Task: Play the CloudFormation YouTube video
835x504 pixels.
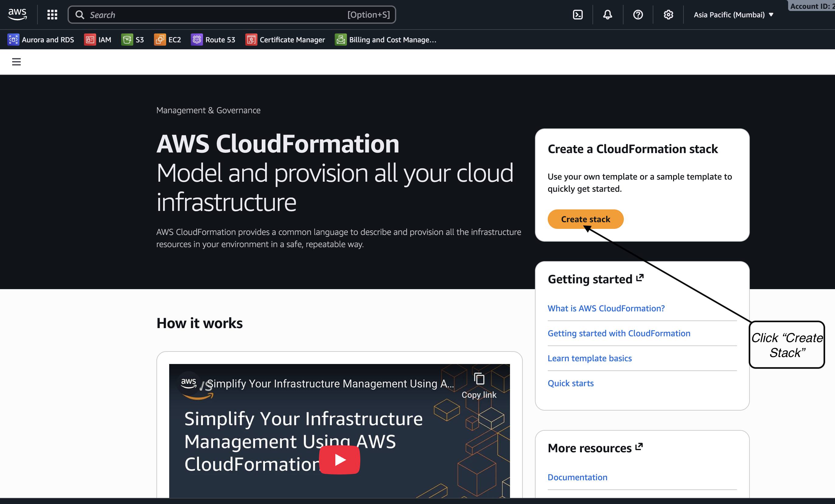Action: tap(339, 460)
